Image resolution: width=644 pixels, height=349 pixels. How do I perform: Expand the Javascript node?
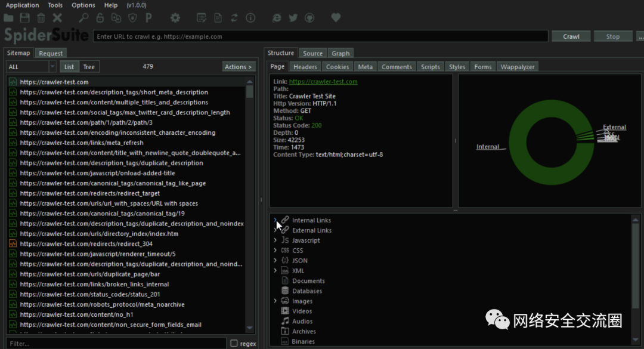click(x=275, y=240)
